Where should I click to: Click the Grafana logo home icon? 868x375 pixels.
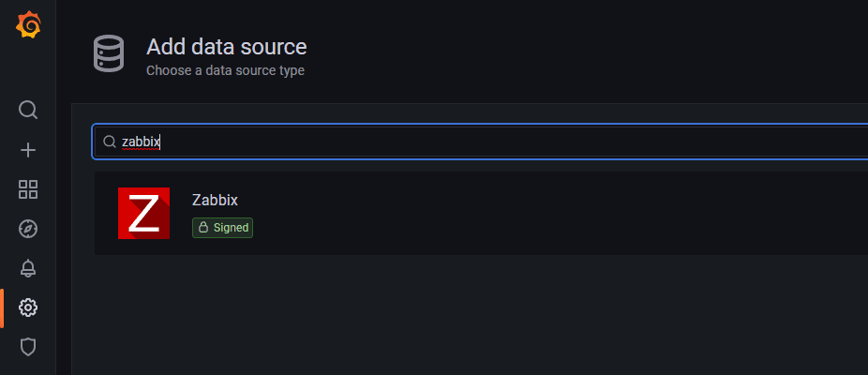coord(28,25)
